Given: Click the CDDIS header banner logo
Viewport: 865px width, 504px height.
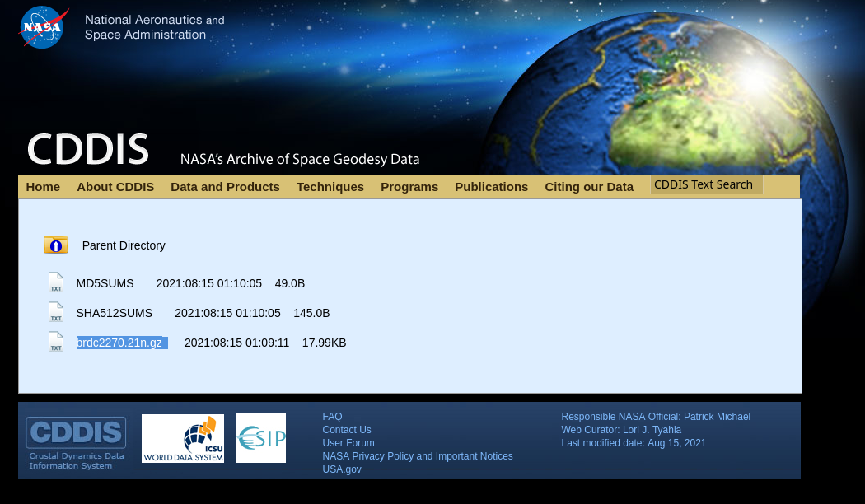Looking at the screenshot, I should [87, 148].
